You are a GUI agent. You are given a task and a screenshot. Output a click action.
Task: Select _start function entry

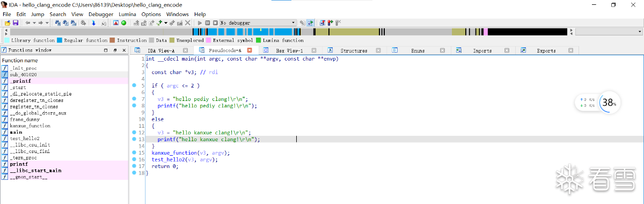coord(64,88)
